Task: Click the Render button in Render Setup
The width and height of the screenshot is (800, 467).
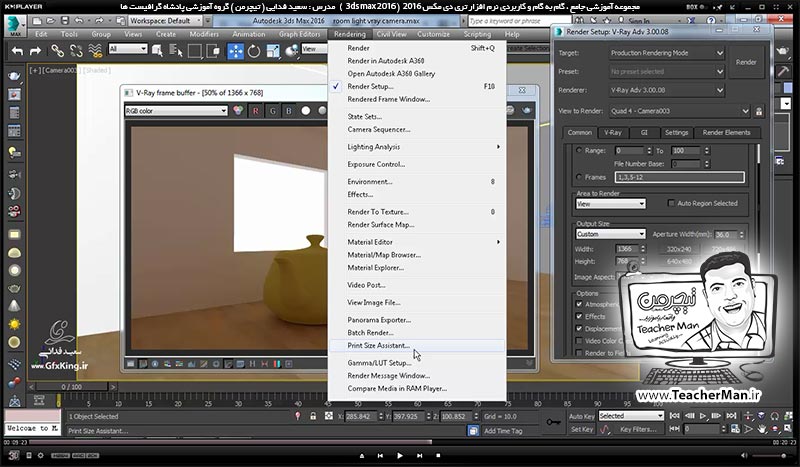Action: point(746,62)
